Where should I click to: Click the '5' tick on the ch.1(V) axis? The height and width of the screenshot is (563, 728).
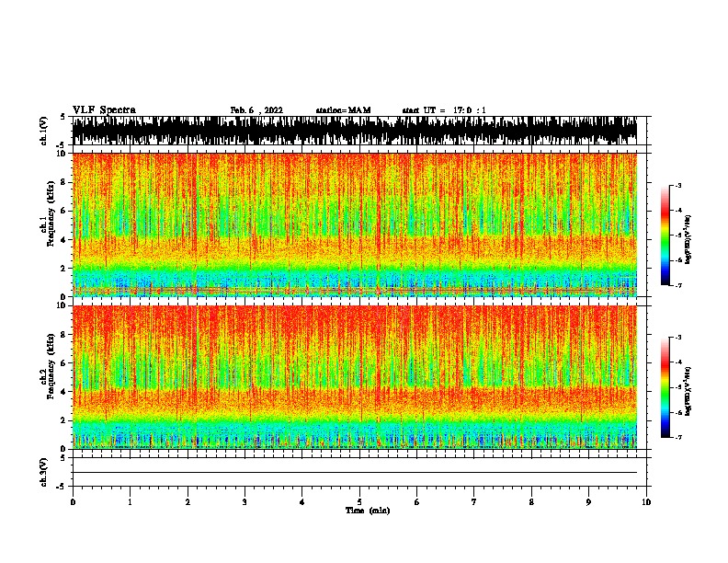point(63,117)
